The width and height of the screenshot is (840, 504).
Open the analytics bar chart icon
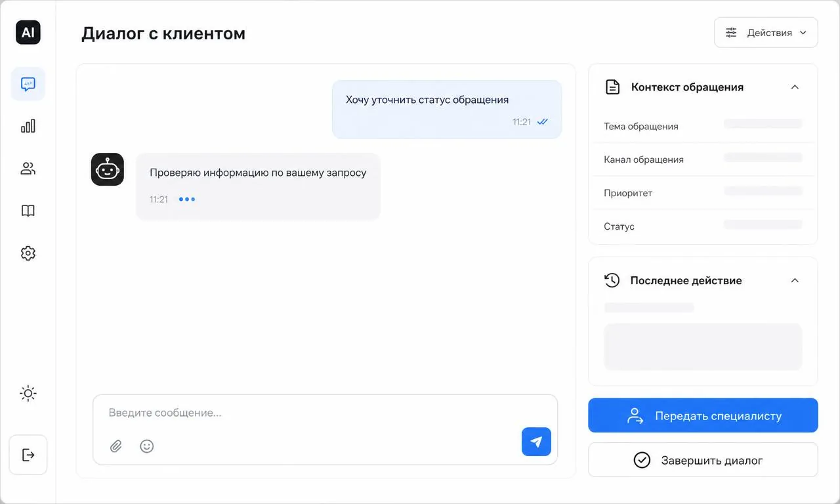(x=28, y=126)
